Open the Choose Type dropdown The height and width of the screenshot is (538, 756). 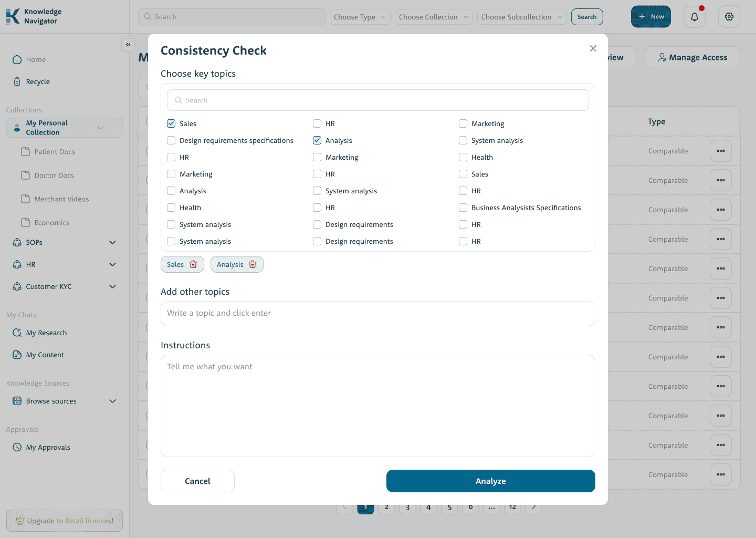360,17
